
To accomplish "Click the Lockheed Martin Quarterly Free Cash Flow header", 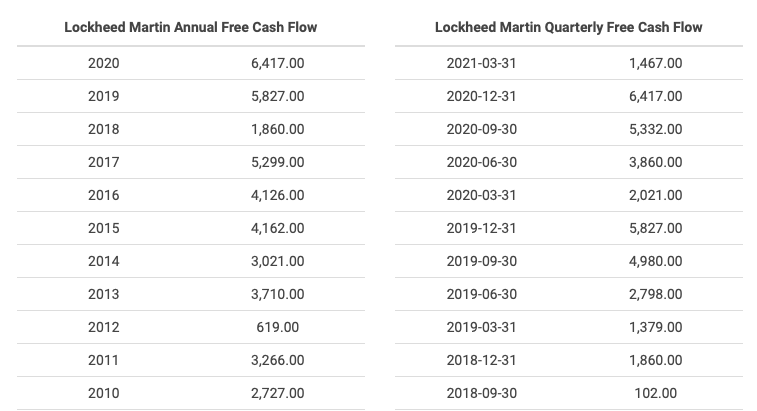I will click(568, 27).
